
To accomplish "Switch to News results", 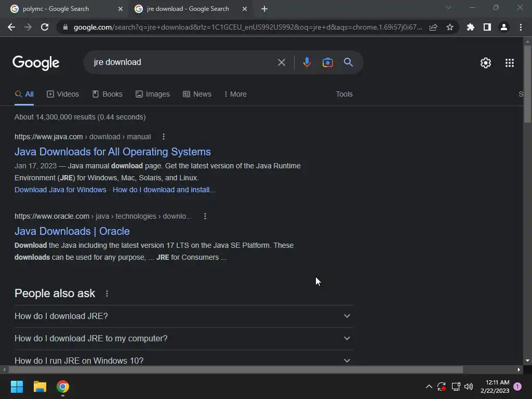I will pos(197,94).
